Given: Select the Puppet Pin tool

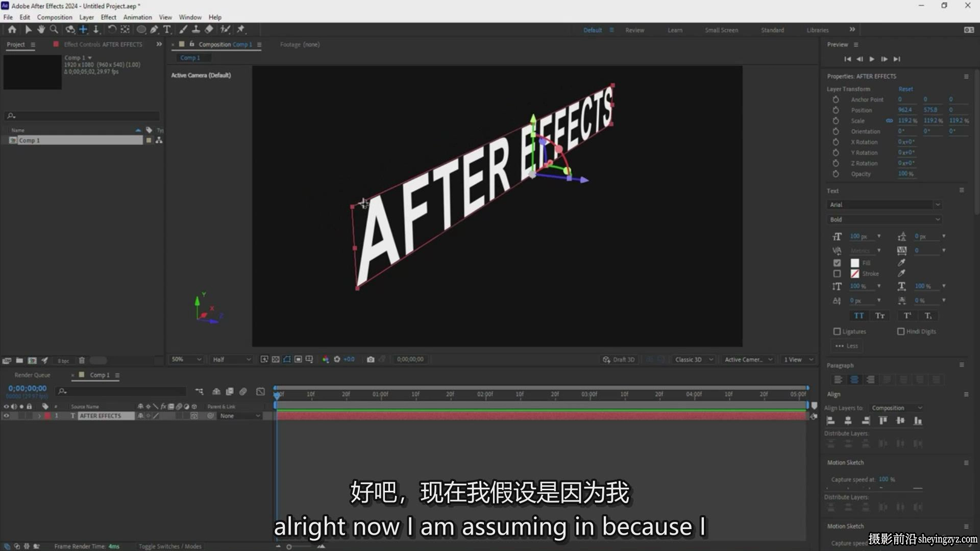Looking at the screenshot, I should click(241, 30).
